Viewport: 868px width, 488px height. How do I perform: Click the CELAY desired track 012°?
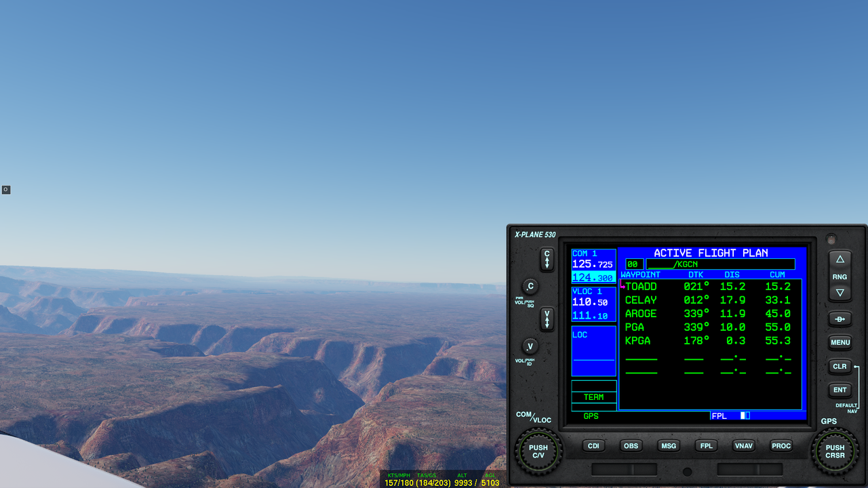tap(696, 300)
